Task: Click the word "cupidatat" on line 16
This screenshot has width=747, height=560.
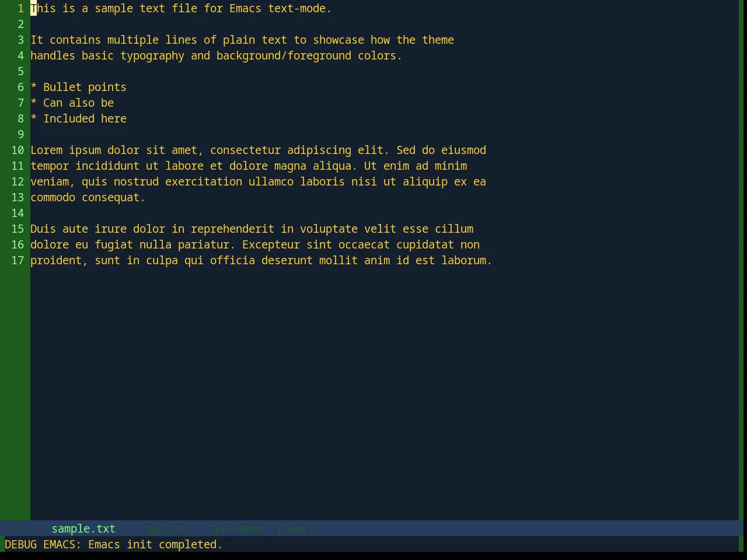Action: (425, 245)
